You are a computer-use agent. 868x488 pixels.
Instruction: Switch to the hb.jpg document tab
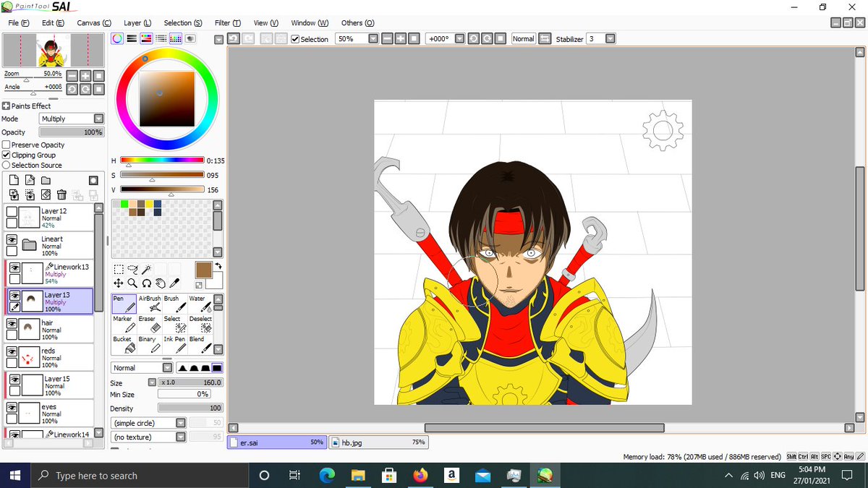[379, 442]
